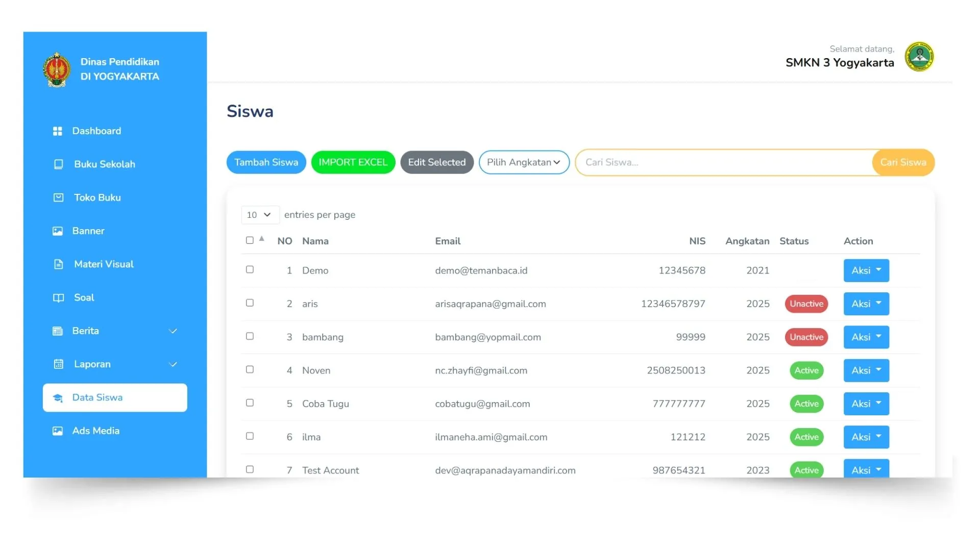The image size is (980, 551).
Task: Focus the Cari Siswa search field
Action: 725,162
